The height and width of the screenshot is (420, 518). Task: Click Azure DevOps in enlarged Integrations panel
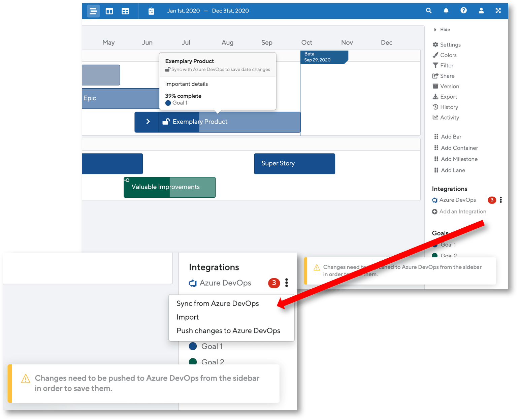click(x=220, y=283)
